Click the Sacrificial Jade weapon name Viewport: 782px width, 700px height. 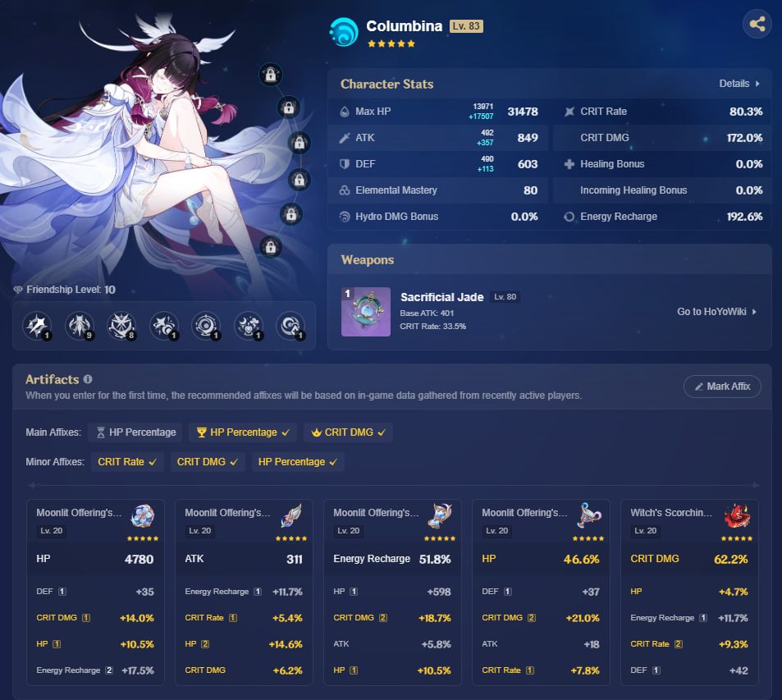441,297
